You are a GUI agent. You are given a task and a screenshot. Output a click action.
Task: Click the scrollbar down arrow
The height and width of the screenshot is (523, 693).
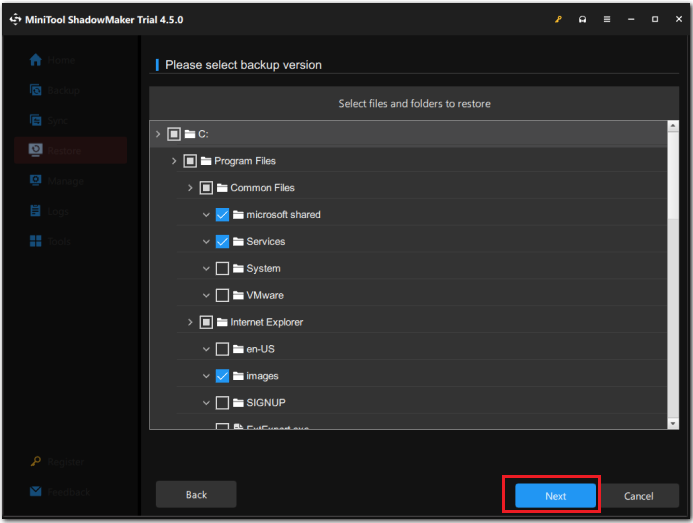(673, 424)
